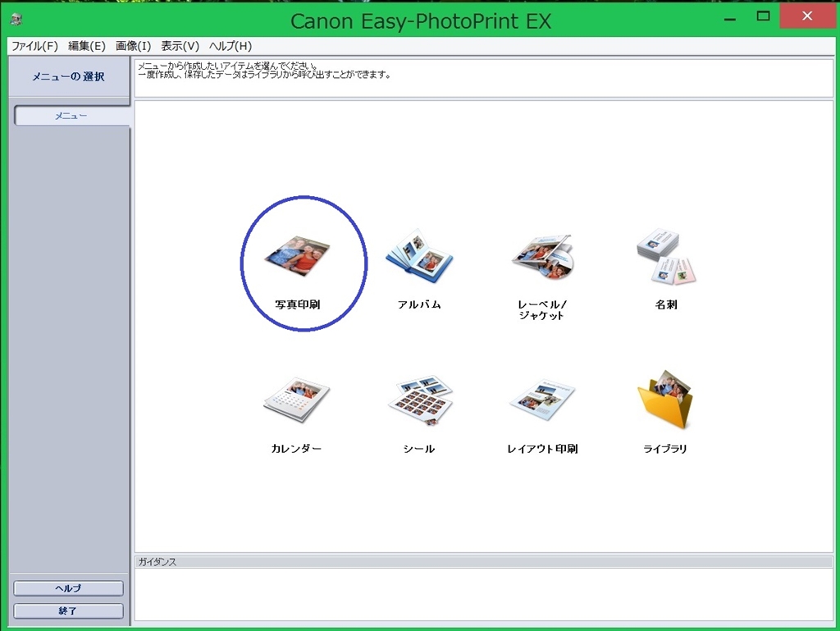The image size is (840, 631).
Task: Close the Easy-PhotoPrint EX window
Action: click(x=807, y=16)
